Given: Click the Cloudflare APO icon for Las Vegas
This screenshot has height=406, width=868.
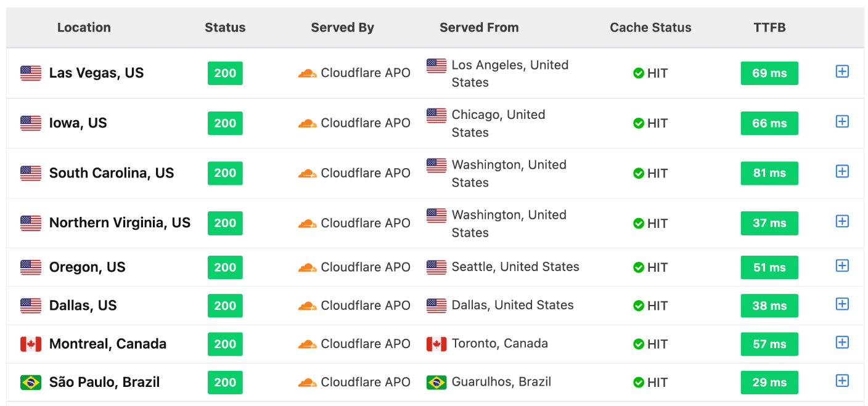Looking at the screenshot, I should pos(308,73).
